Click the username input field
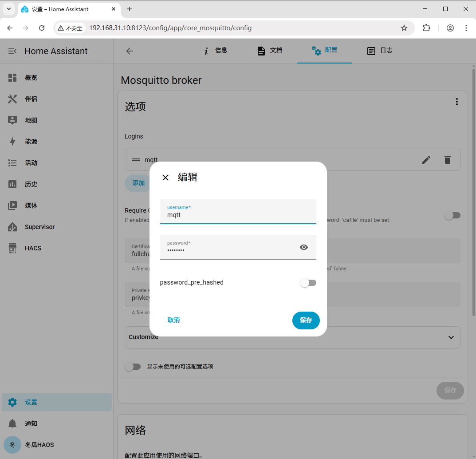The width and height of the screenshot is (476, 459). pyautogui.click(x=238, y=211)
